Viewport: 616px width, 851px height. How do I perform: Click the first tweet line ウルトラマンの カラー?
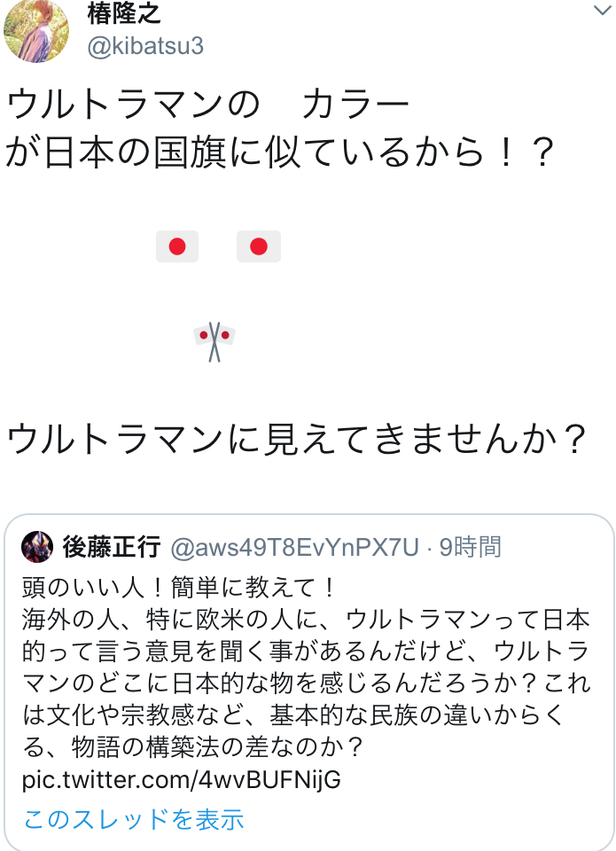[207, 104]
